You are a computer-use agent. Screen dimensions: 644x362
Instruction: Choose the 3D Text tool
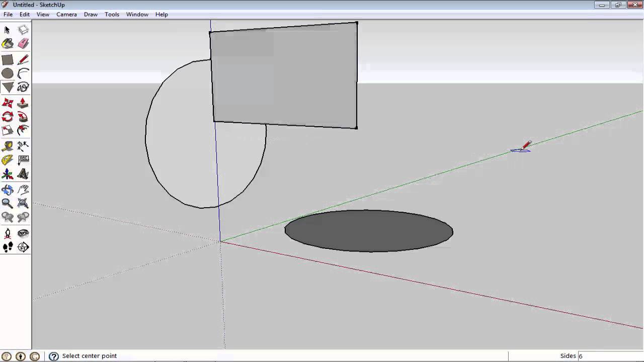[x=23, y=174]
